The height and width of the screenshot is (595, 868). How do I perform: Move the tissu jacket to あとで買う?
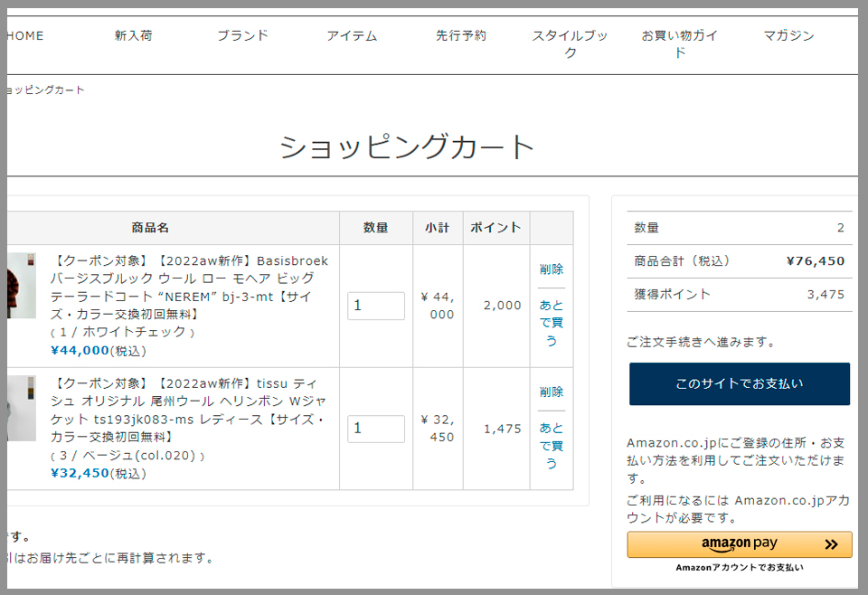pos(551,446)
